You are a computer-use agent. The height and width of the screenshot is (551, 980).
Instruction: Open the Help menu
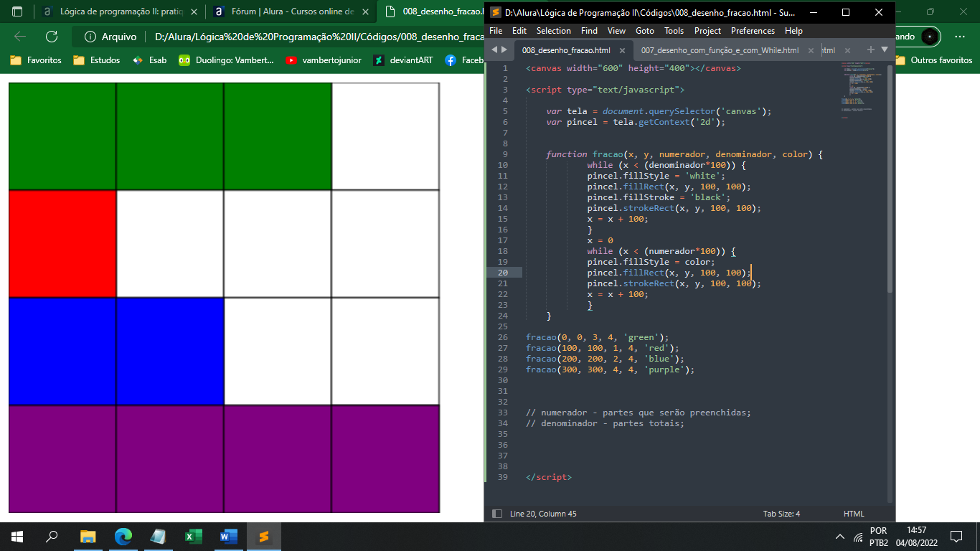793,31
